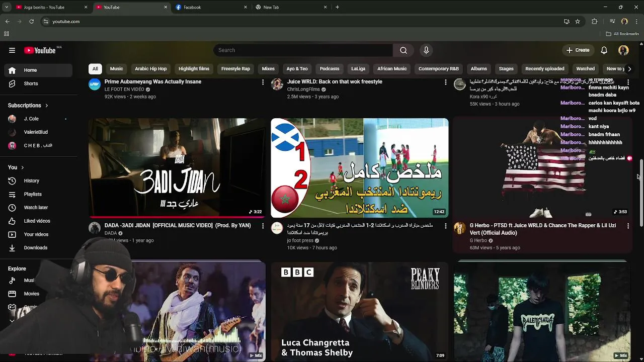Open G Herbo channel avatar
Viewport: 644px width, 362px height.
[x=460, y=228]
